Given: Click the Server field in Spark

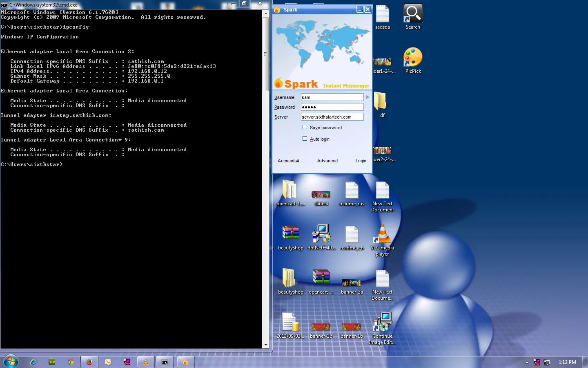Looking at the screenshot, I should tap(332, 117).
